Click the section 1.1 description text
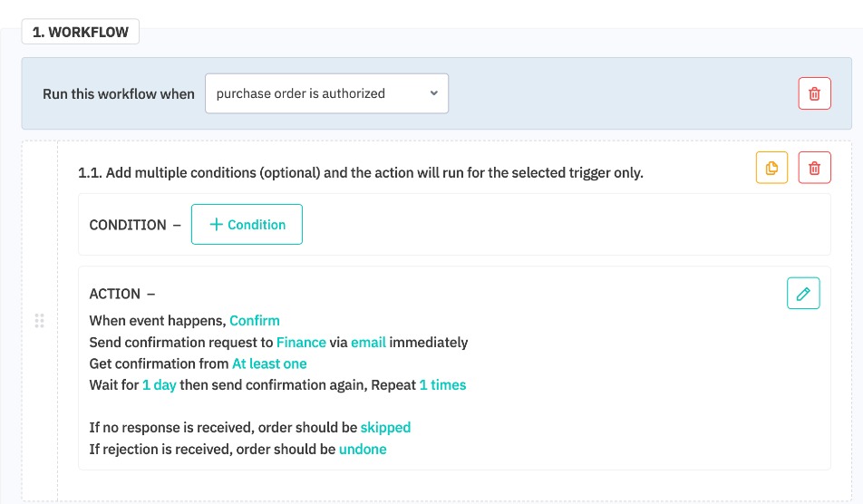This screenshot has height=504, width=863. [x=361, y=172]
